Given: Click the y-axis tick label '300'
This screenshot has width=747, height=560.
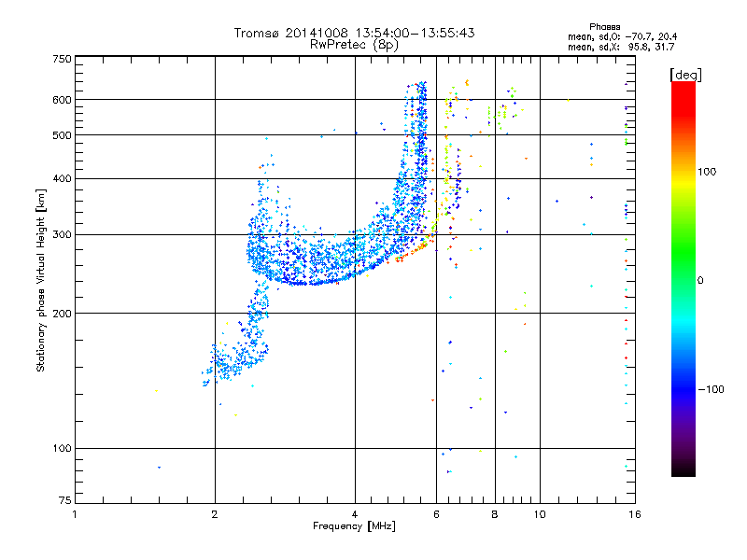Looking at the screenshot, I should (62, 235).
